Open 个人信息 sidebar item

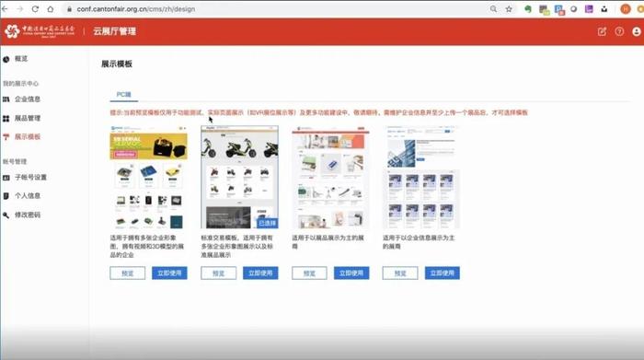coord(27,195)
